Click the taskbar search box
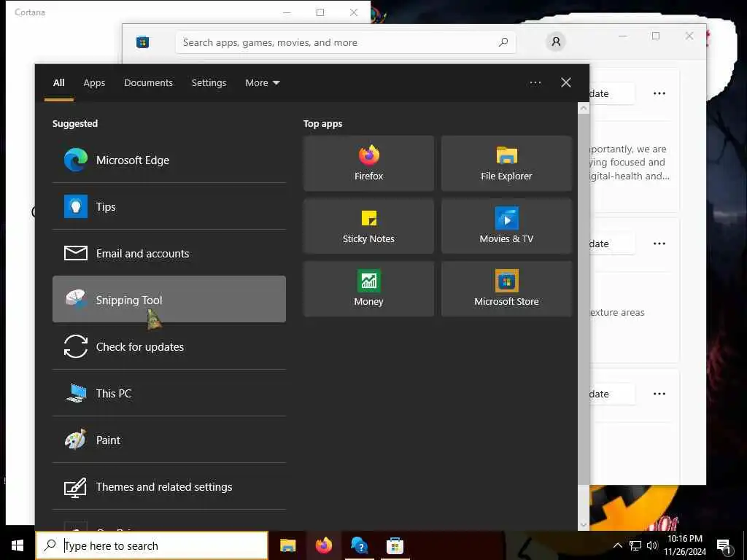 point(152,545)
